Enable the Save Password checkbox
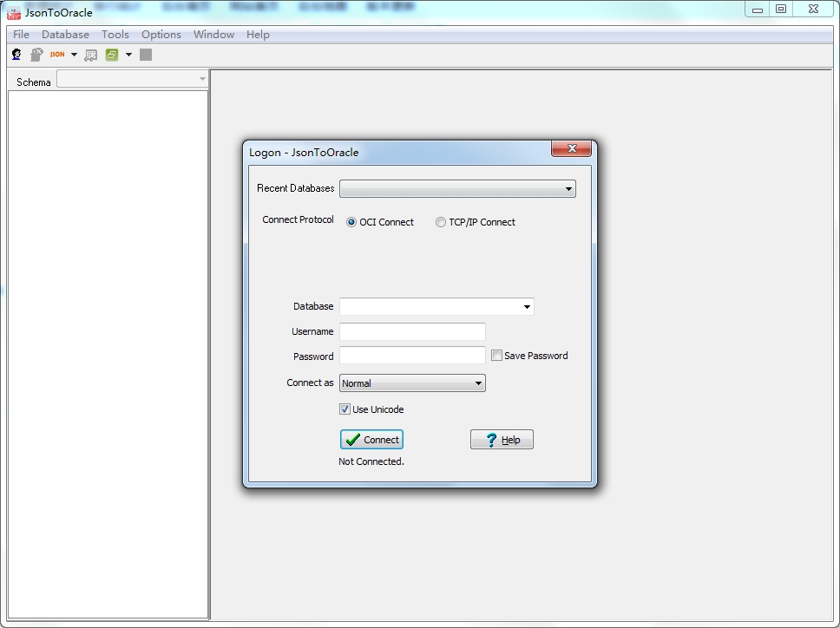This screenshot has width=840, height=628. point(496,356)
